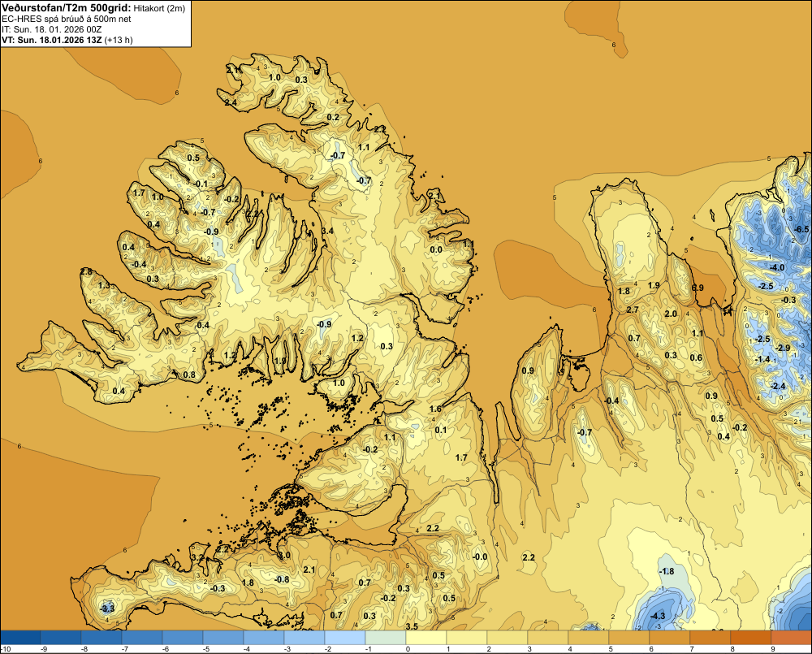Click the -0.0 temperature value

coord(480,557)
